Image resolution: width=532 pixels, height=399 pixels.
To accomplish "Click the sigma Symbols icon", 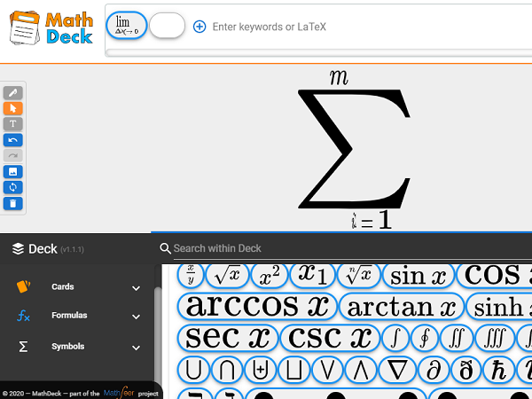I will (23, 347).
